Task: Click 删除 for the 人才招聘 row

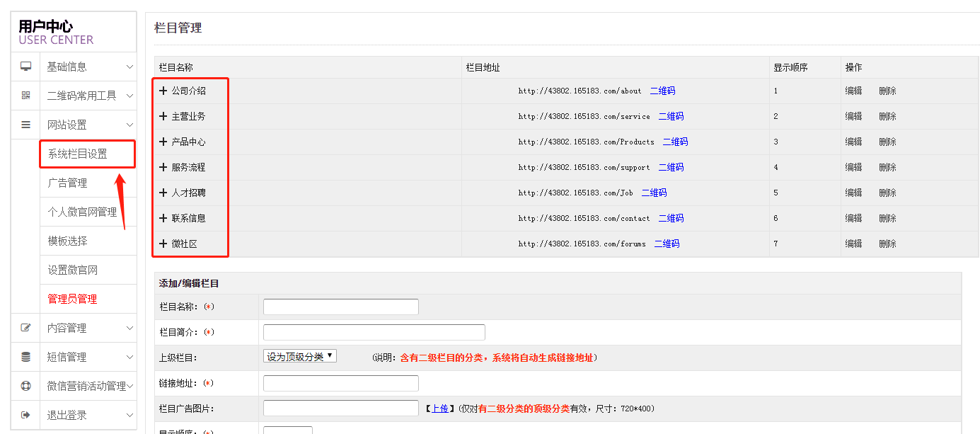Action: pyautogui.click(x=887, y=193)
